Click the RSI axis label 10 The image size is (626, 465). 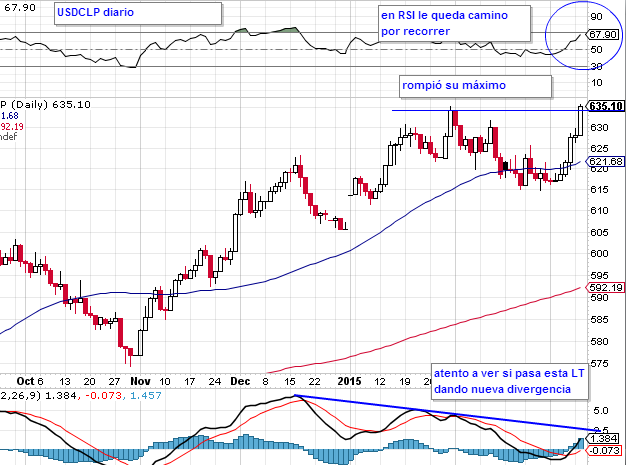[x=596, y=83]
